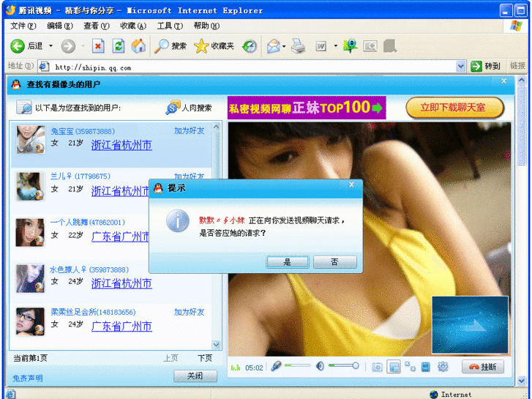
Task: Expand the address bar dropdown
Action: tap(460, 67)
